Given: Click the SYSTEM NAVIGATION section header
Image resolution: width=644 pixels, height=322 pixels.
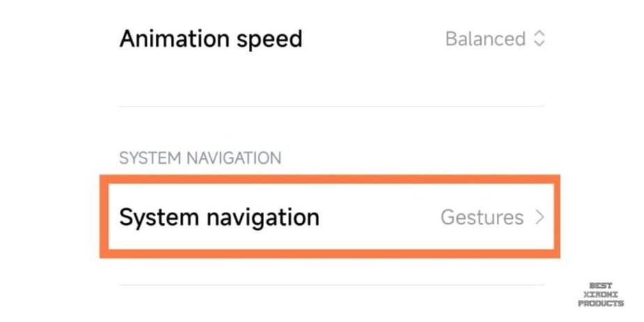Looking at the screenshot, I should pyautogui.click(x=200, y=158).
